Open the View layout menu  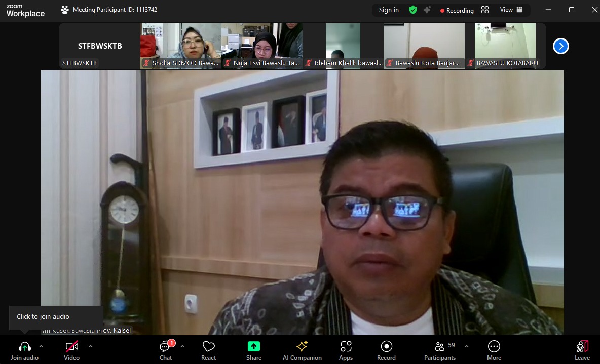click(511, 10)
